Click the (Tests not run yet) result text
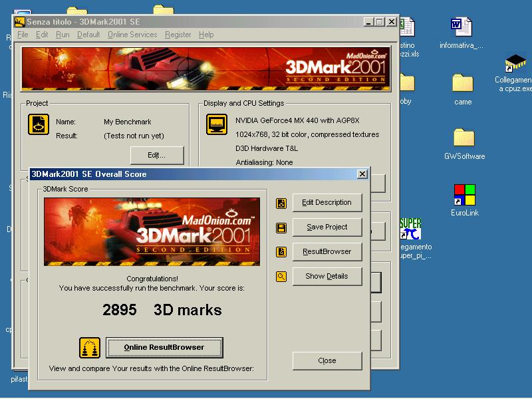 pyautogui.click(x=134, y=136)
